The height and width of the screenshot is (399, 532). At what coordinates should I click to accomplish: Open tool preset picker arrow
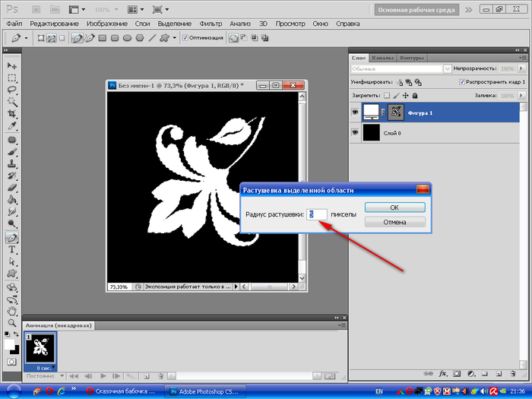coord(26,38)
